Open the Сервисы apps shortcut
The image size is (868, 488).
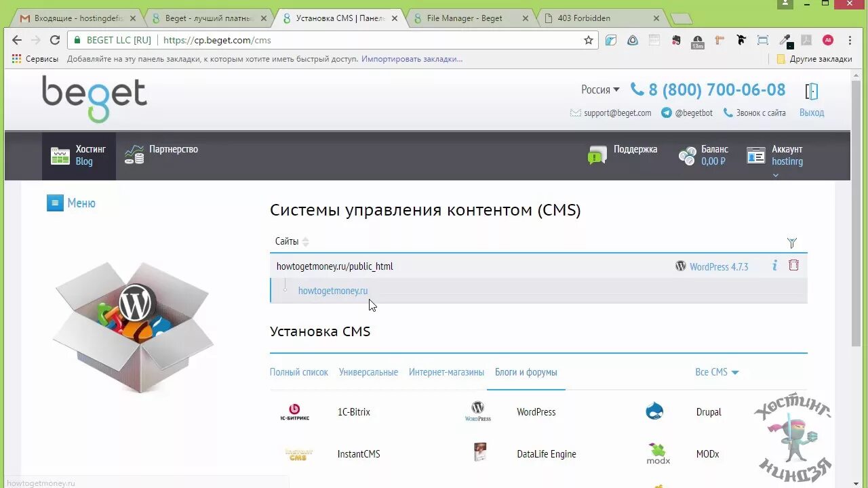click(35, 59)
